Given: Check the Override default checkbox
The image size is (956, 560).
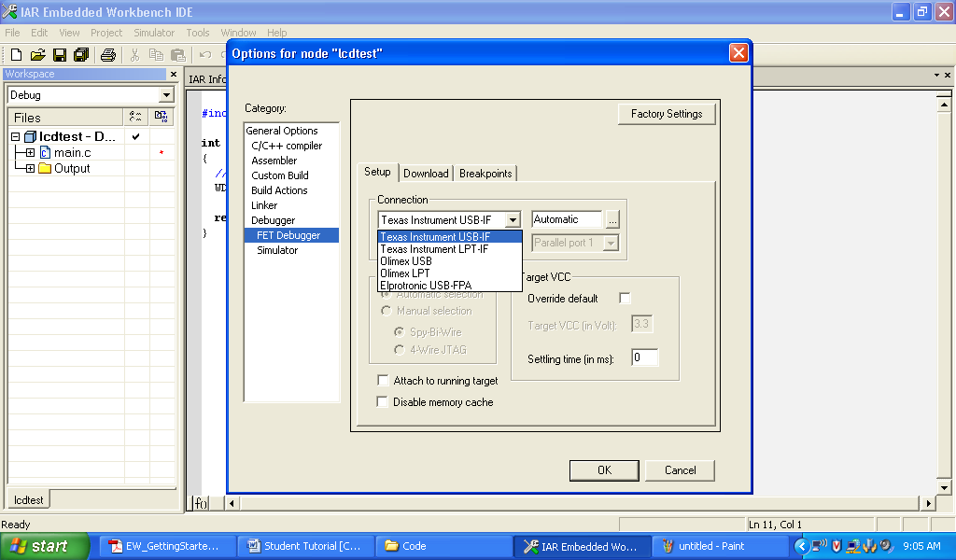Looking at the screenshot, I should point(625,298).
